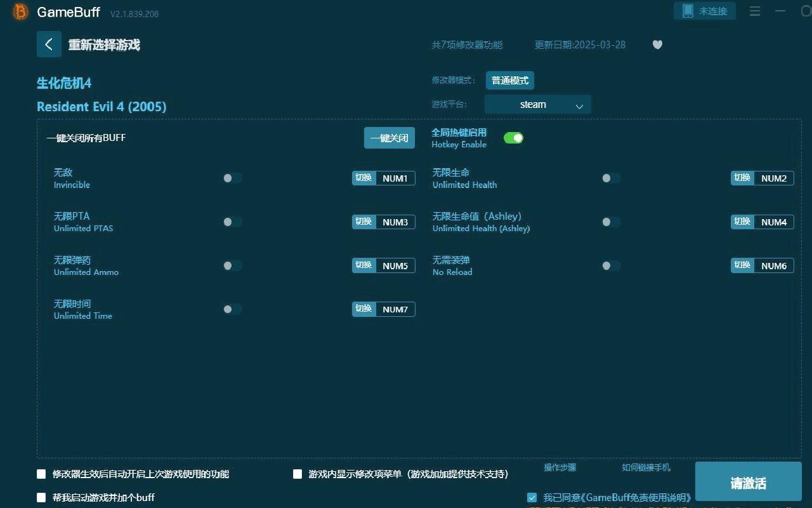Turn on Unlimited Health (Ashley) toggle
This screenshot has height=508, width=812.
(611, 222)
